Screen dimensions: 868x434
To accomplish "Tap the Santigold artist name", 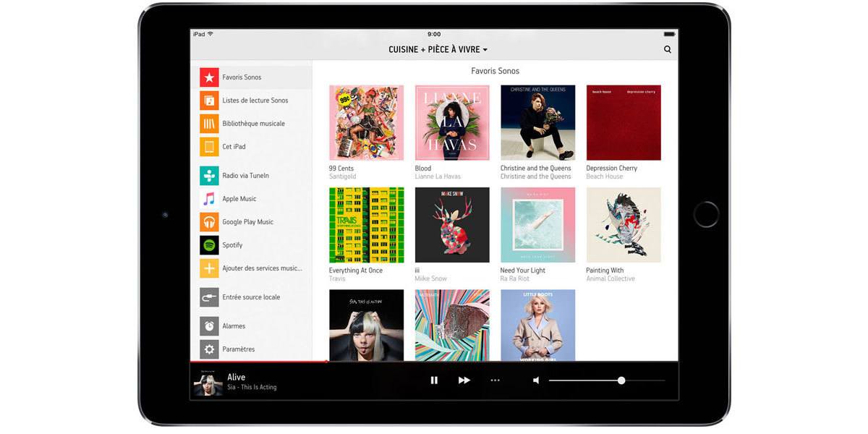I will pos(341,177).
